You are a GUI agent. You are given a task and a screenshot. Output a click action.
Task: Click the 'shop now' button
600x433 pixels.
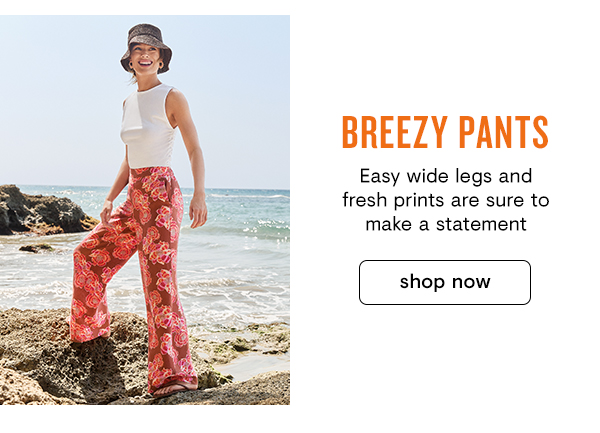445,282
